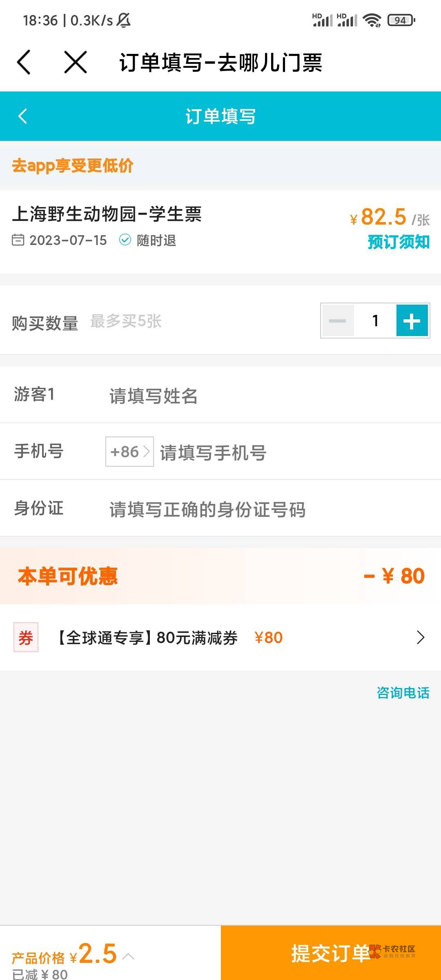The width and height of the screenshot is (441, 980).
Task: Focus the 身份证 ID number field
Action: tap(261, 510)
